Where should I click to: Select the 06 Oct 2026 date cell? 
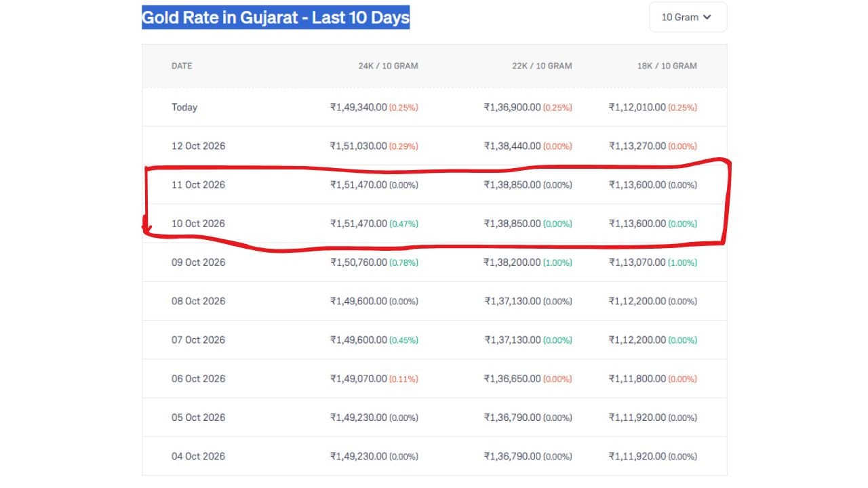198,378
